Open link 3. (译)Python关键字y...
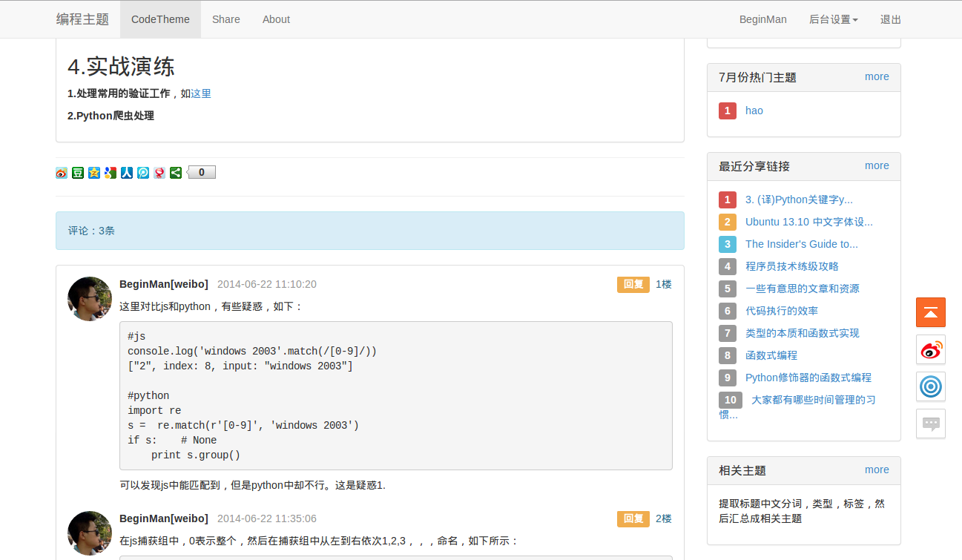The image size is (962, 560). (x=799, y=200)
